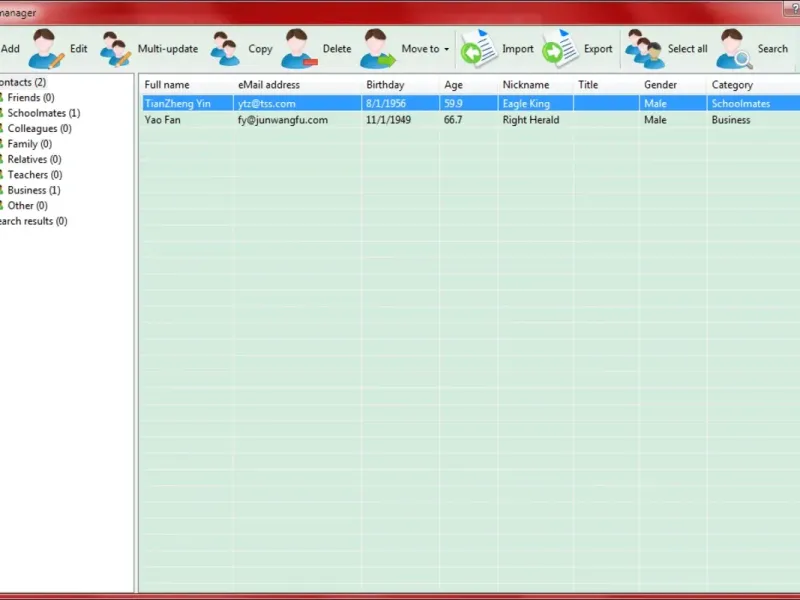800x600 pixels.
Task: Click the Schoolmates category cell
Action: 741,104
